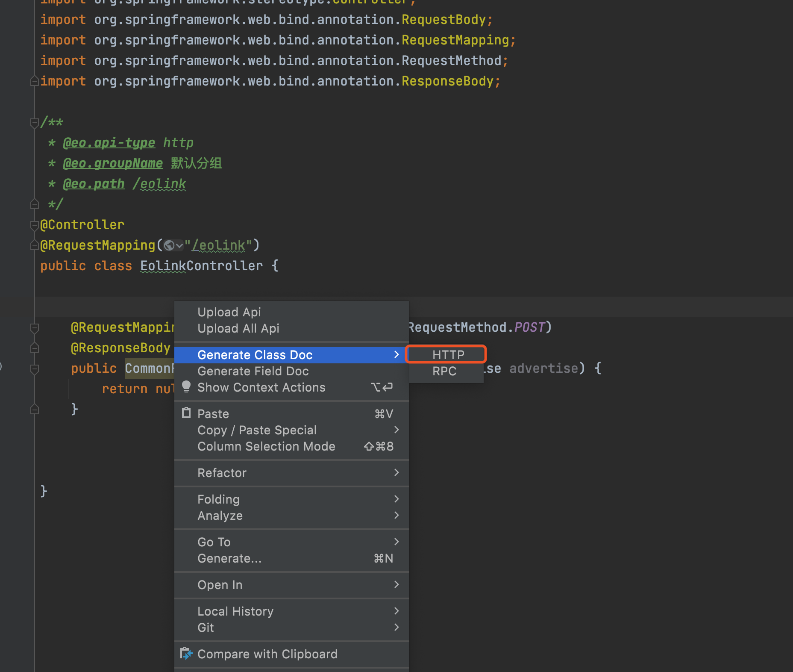Open the Open In submenu

click(x=292, y=585)
